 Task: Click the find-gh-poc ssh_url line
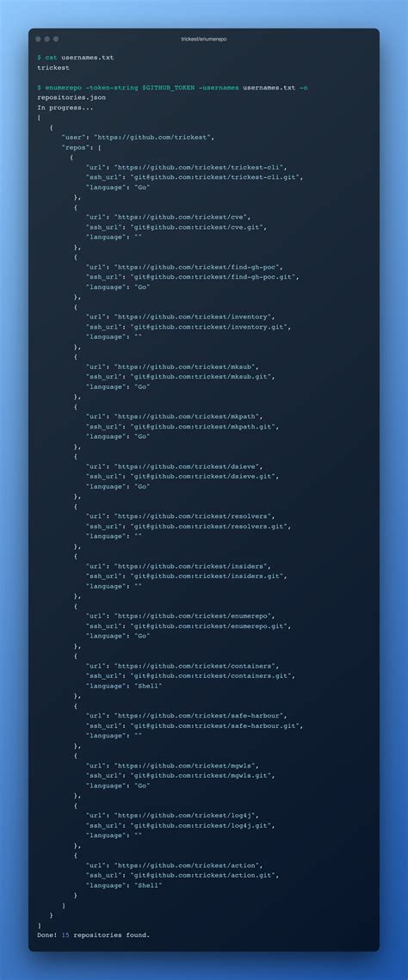pos(193,277)
